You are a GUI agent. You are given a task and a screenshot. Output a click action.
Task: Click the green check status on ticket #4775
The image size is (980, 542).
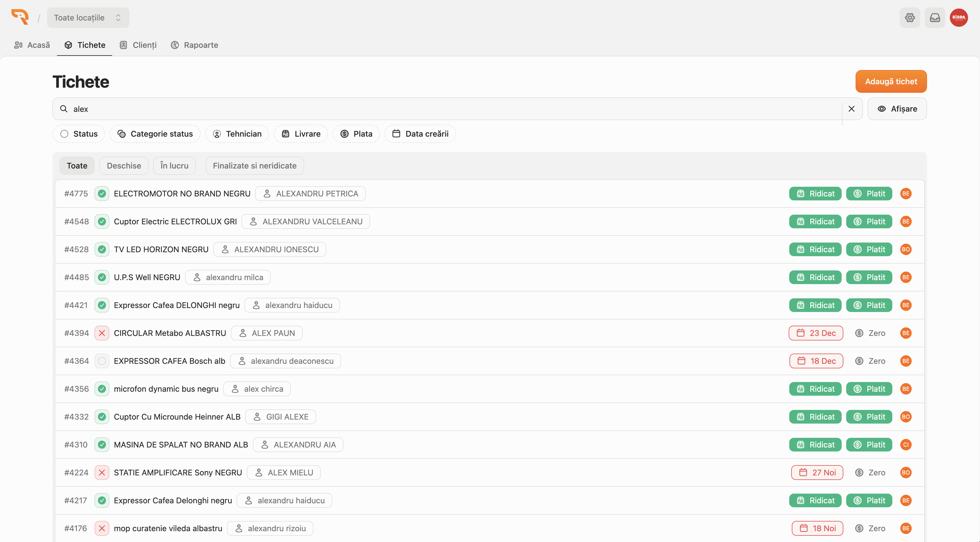coord(102,194)
